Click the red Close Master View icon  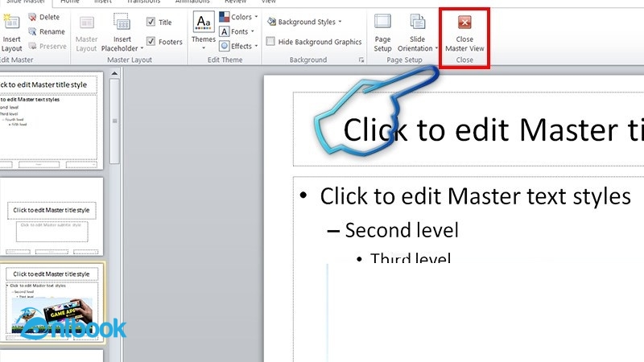click(x=464, y=23)
